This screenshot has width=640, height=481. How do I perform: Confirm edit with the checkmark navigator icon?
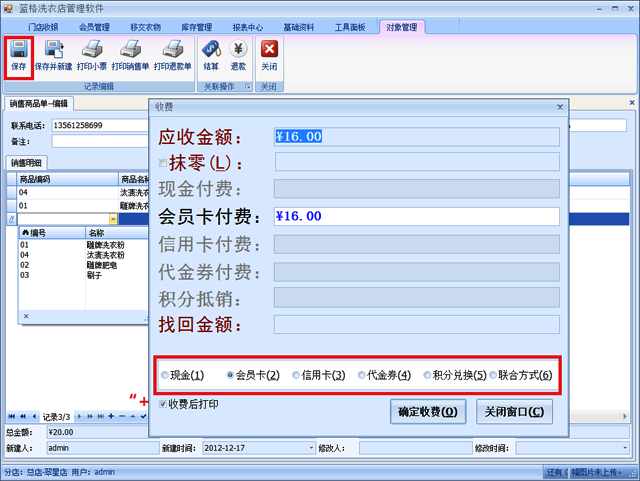pos(143,416)
